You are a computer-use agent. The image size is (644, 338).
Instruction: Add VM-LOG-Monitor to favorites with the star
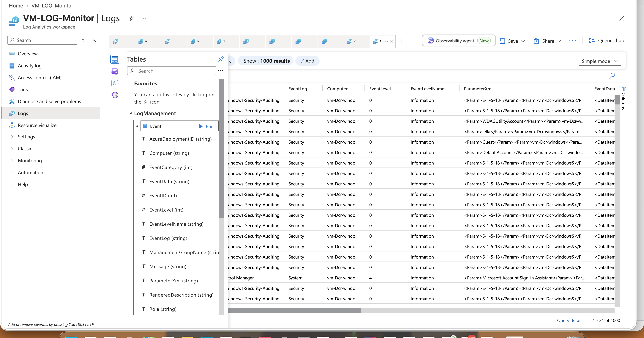(132, 18)
